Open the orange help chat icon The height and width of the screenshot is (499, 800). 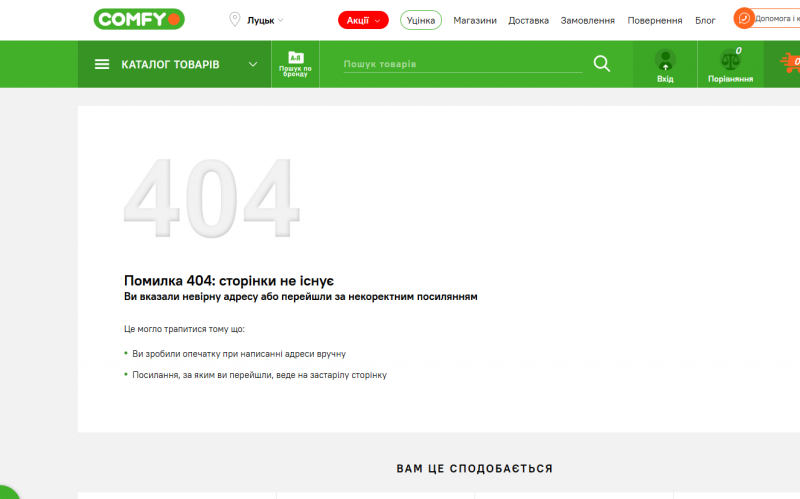pyautogui.click(x=744, y=18)
